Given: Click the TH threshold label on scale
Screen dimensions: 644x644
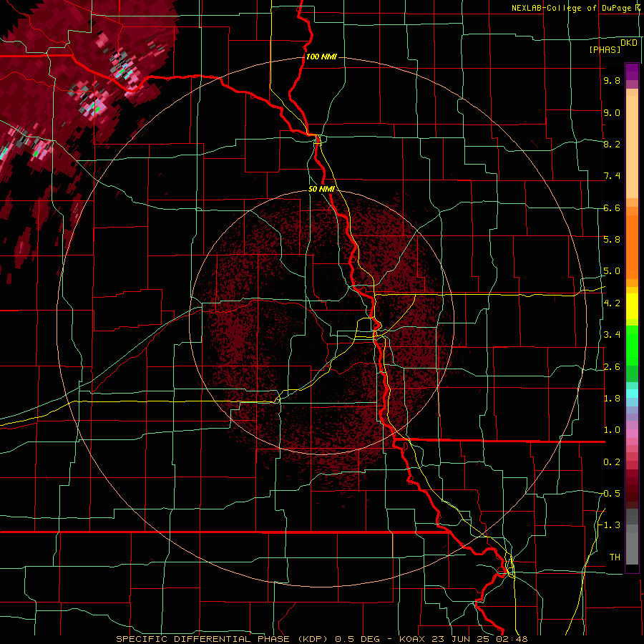Looking at the screenshot, I should 615,557.
